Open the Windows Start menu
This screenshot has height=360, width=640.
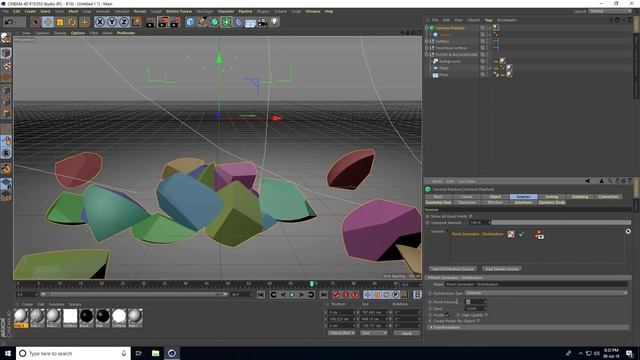8,353
